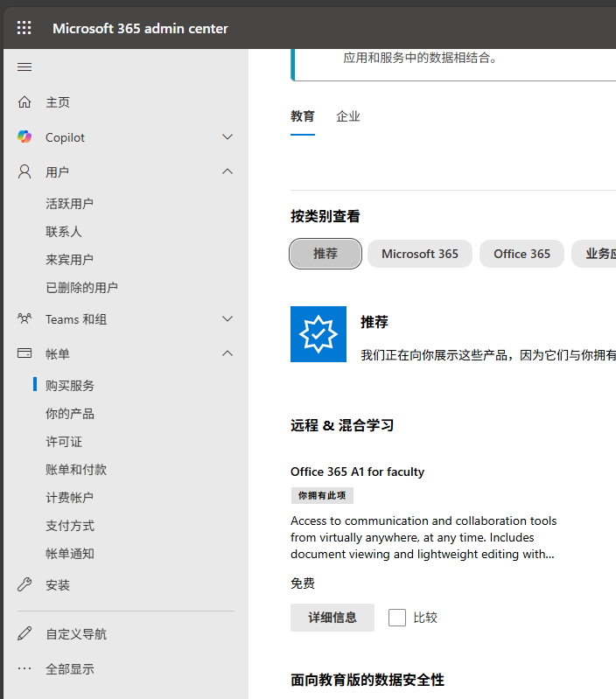The width and height of the screenshot is (616, 699).
Task: Collapse navigation with the hamburger menu icon
Action: pyautogui.click(x=24, y=66)
